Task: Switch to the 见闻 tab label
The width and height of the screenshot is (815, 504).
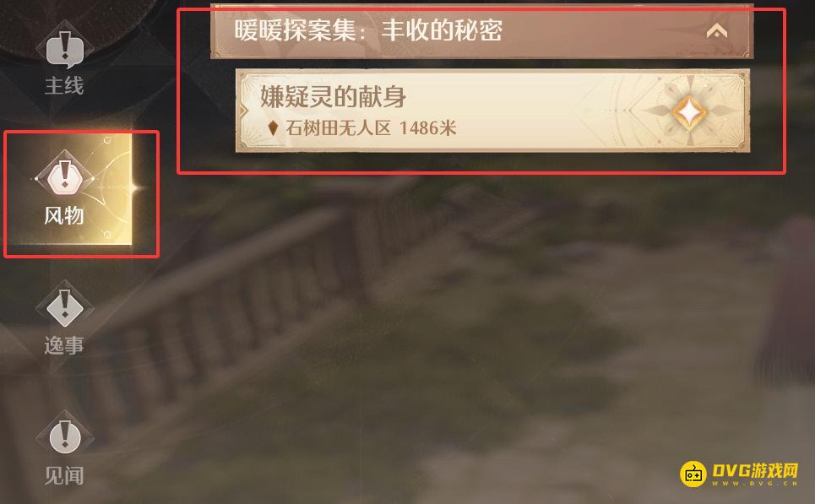Action: coord(64,475)
